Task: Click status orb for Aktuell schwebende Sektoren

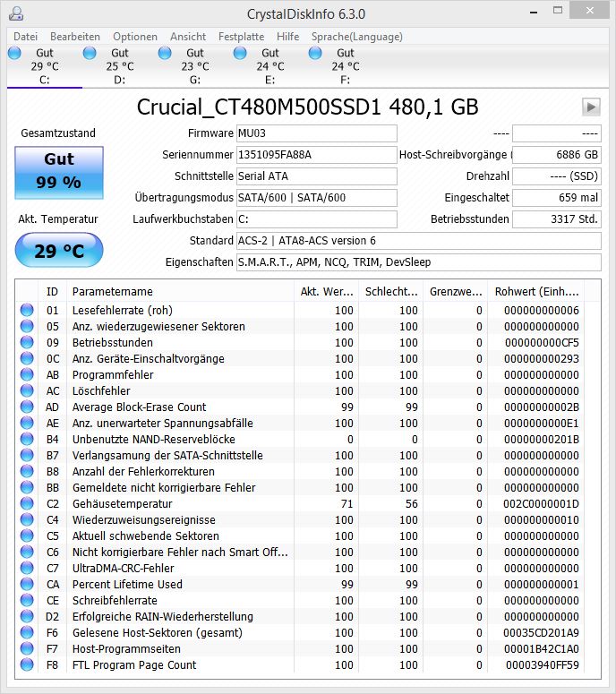Action: [x=27, y=536]
